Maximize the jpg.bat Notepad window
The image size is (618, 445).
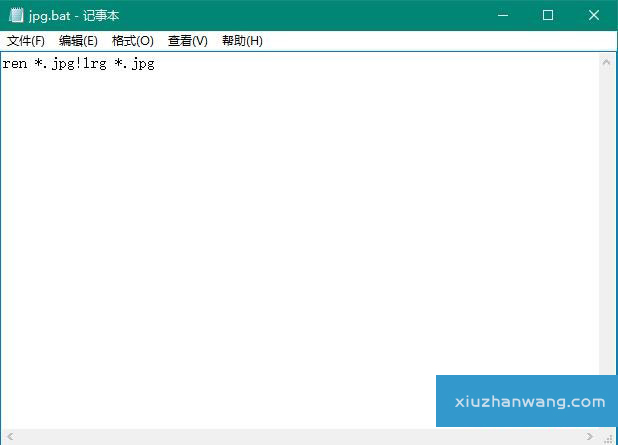548,15
